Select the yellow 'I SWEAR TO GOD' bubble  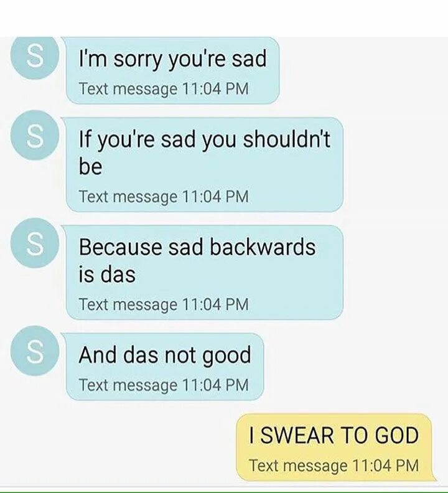click(335, 448)
